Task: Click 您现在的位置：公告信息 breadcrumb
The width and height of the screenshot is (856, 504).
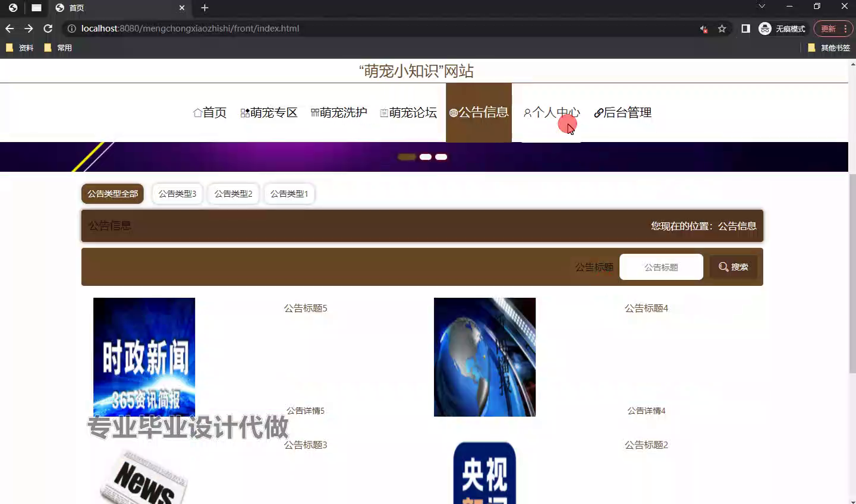Action: 703,226
